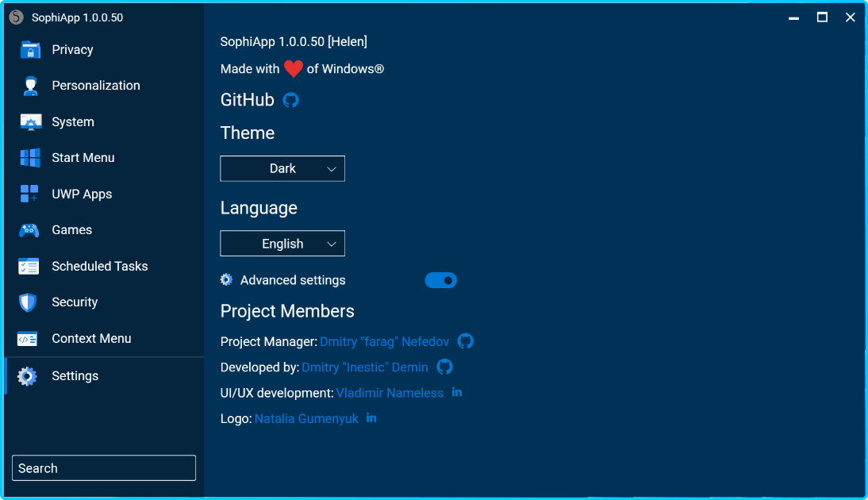The width and height of the screenshot is (868, 500).
Task: Click the LinkedIn icon beside Natalia Gumenyuk
Action: (371, 417)
